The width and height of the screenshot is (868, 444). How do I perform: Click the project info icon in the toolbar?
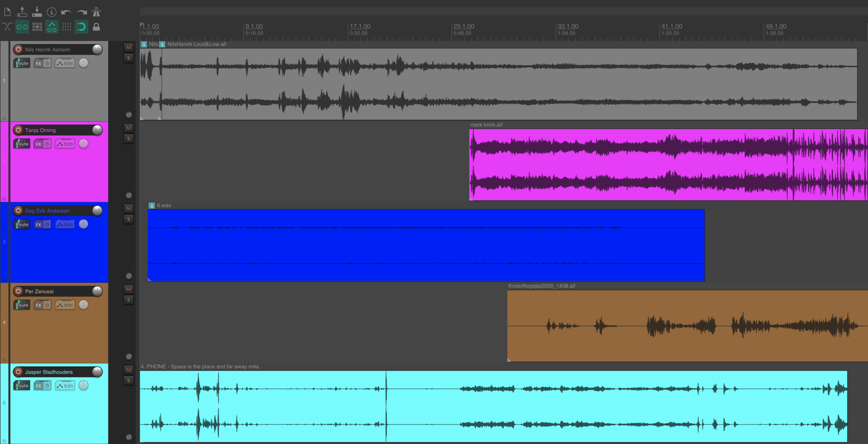point(51,12)
